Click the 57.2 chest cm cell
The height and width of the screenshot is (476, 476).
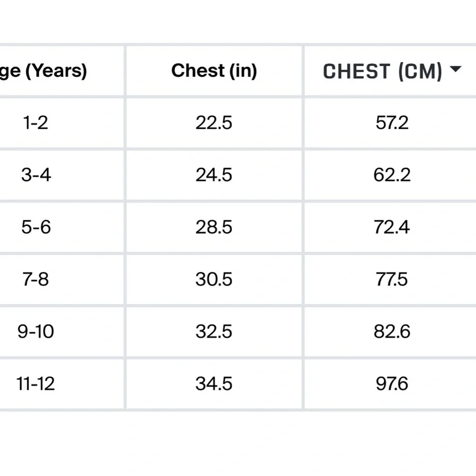click(390, 123)
